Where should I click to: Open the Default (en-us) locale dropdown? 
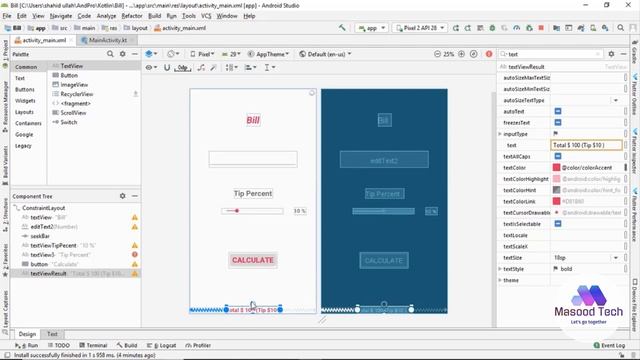coord(325,54)
